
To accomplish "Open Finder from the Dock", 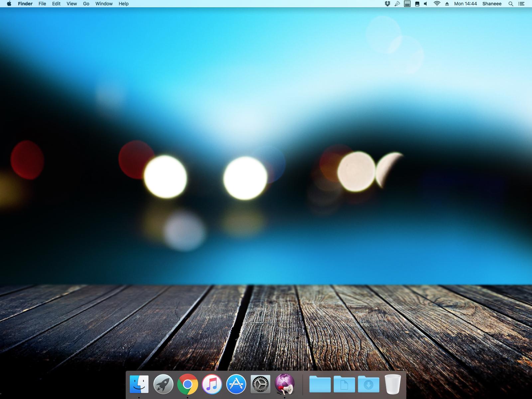I will click(139, 384).
